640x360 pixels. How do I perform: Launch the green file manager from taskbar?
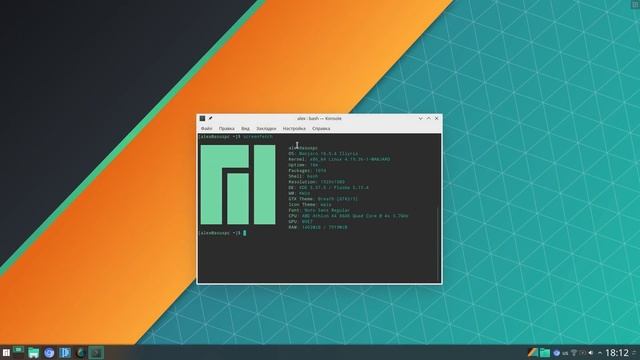click(x=33, y=353)
